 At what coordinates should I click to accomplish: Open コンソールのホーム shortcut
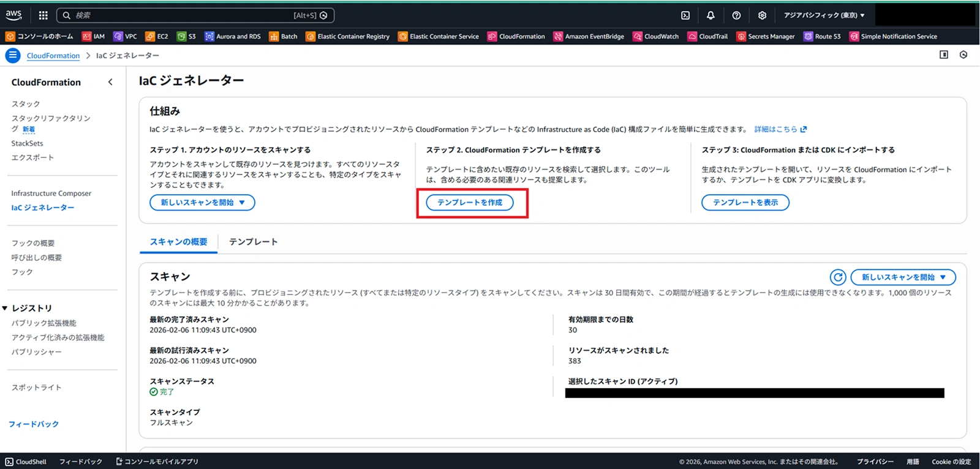click(39, 37)
